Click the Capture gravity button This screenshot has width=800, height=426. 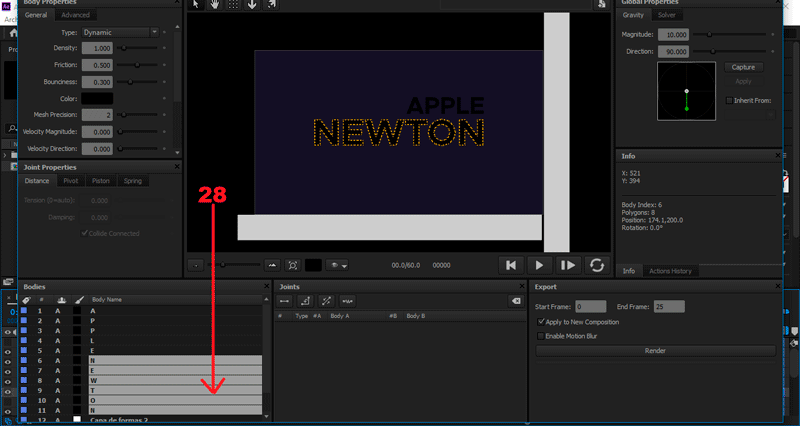coord(743,67)
